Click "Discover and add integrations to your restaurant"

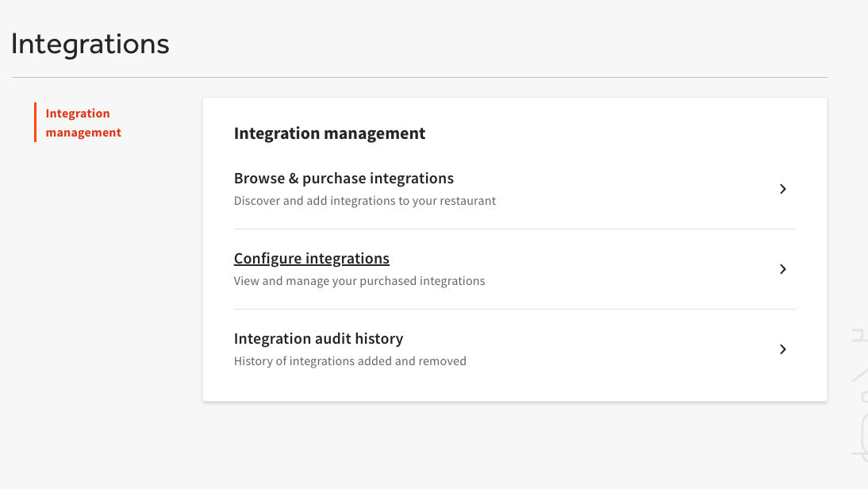point(364,201)
